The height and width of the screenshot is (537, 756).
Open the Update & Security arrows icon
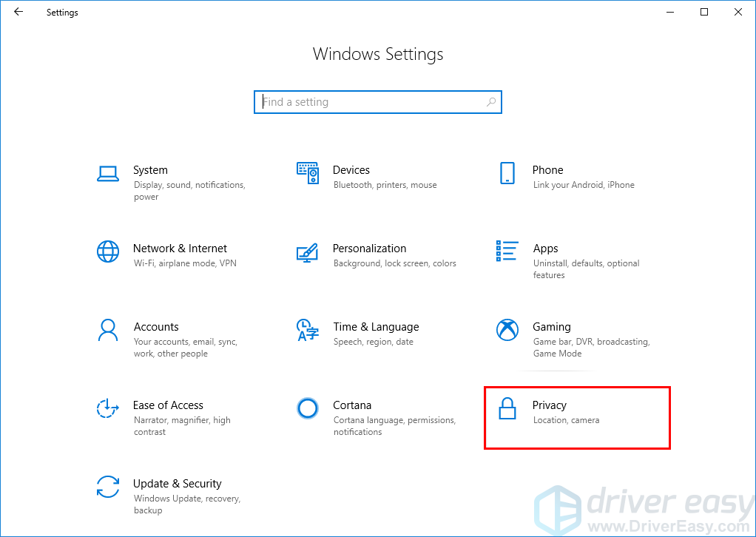(x=108, y=487)
